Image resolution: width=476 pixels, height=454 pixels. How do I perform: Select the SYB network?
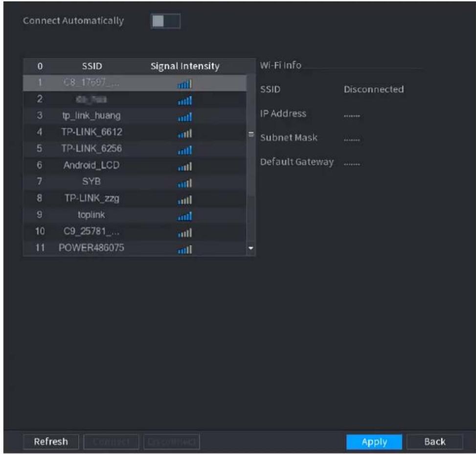135,182
